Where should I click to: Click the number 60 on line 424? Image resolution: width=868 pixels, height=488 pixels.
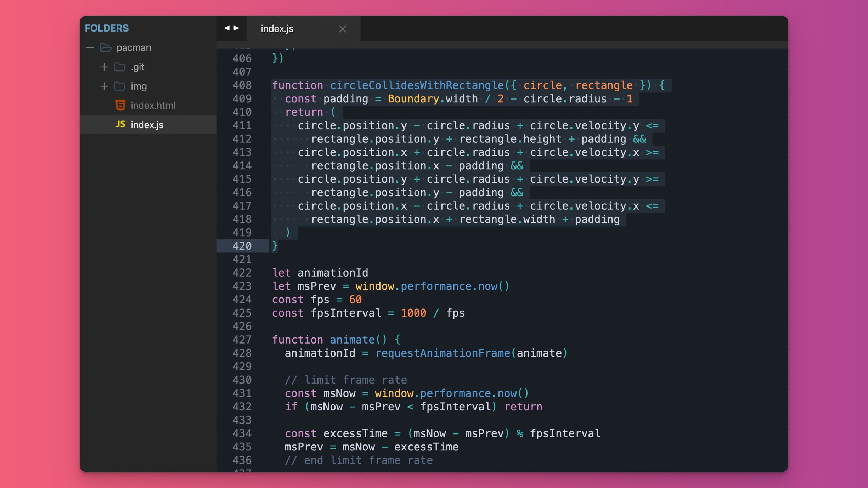(355, 300)
